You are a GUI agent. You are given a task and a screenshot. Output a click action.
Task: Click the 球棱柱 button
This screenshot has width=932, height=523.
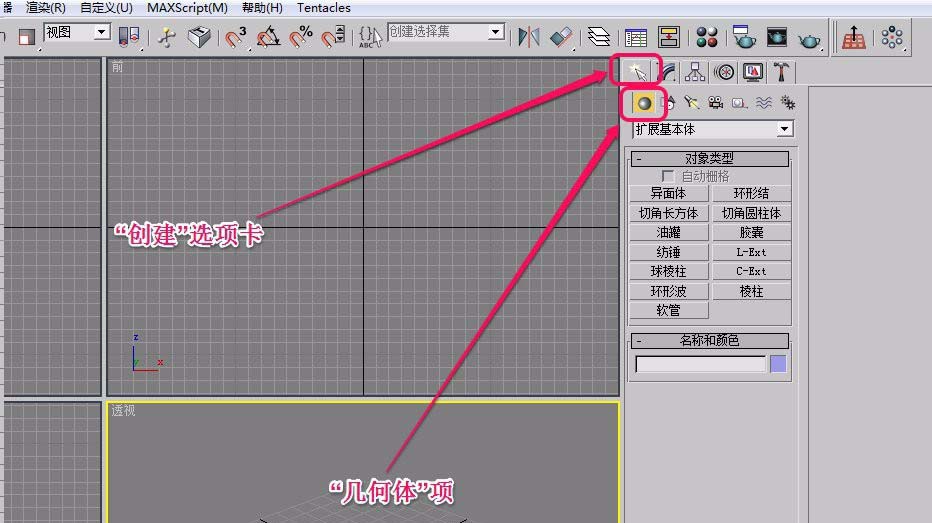point(669,272)
